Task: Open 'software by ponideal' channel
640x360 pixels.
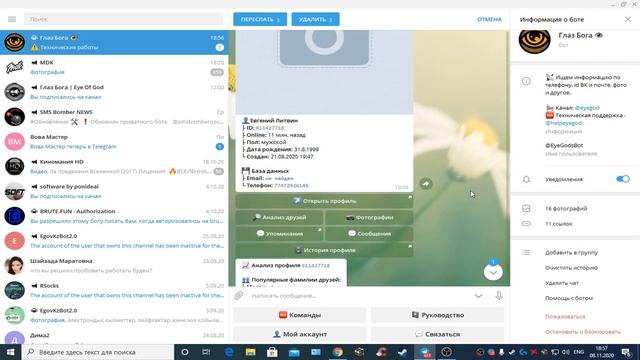Action: click(x=114, y=191)
